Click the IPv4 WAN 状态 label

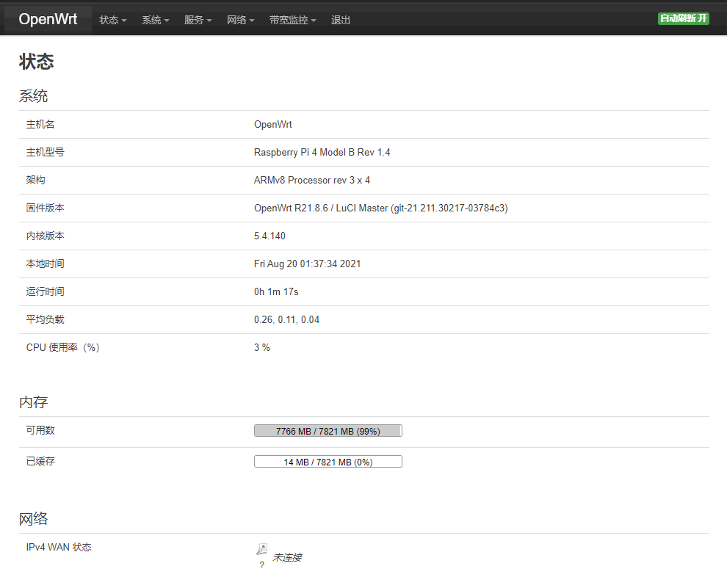click(59, 547)
